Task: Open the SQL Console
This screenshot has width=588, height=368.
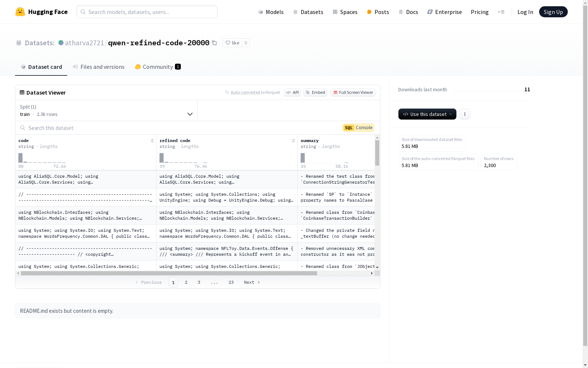Action: tap(358, 128)
